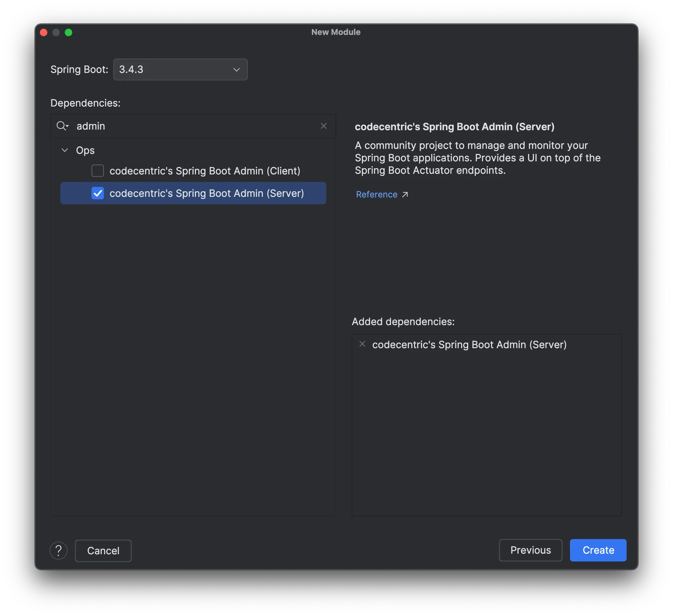
Task: Click the dropdown arrow next to 3.4.3
Action: coord(236,69)
